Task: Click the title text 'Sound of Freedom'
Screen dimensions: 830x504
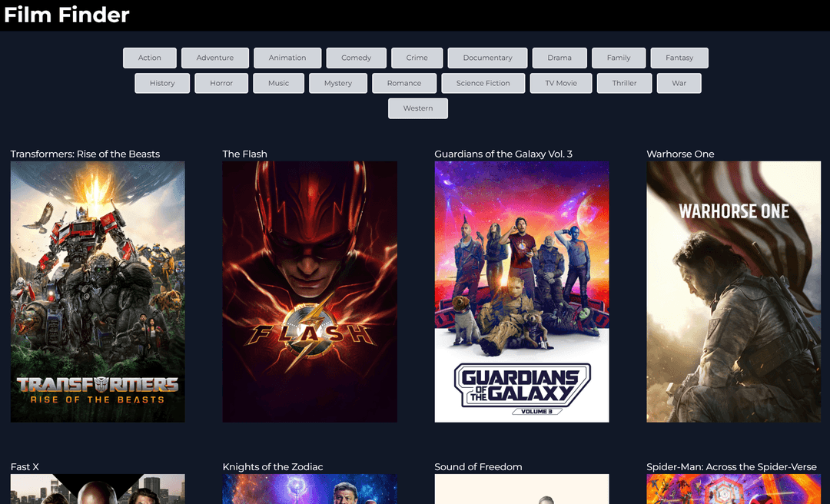Action: click(x=479, y=467)
